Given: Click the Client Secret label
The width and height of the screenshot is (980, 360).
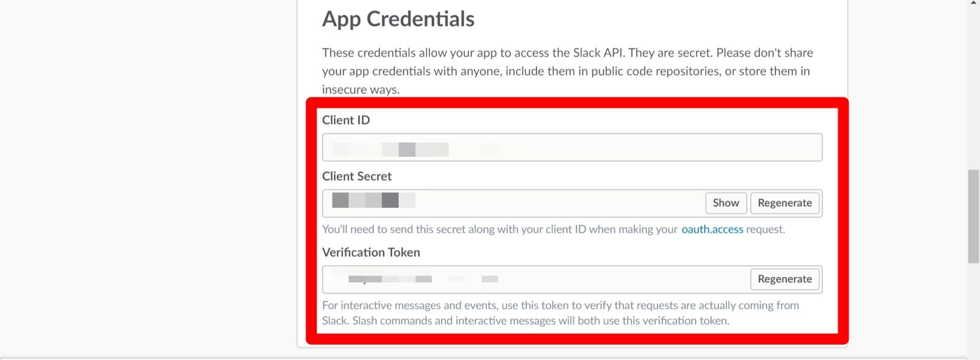Looking at the screenshot, I should pos(356,176).
